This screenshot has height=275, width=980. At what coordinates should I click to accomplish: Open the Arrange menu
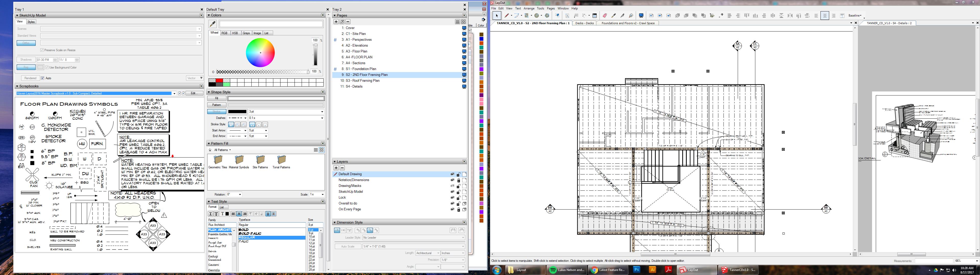[x=529, y=8]
